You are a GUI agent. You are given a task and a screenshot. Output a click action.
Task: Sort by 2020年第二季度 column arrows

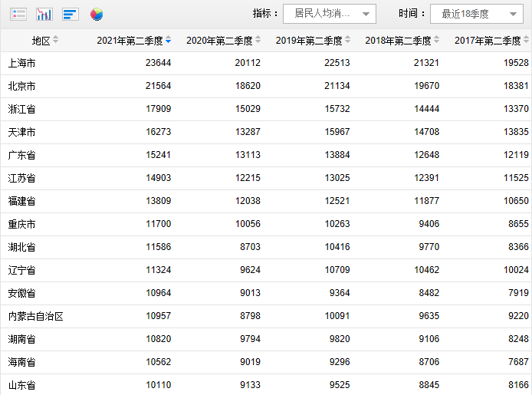258,40
